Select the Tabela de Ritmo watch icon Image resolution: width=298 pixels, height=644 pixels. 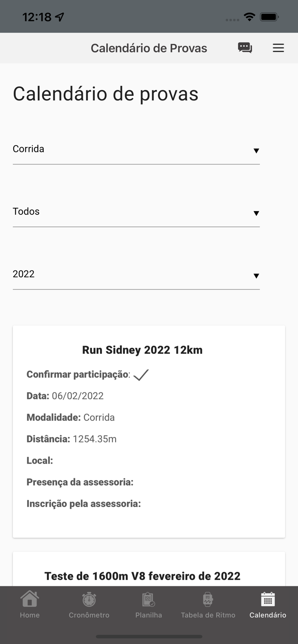[208, 598]
